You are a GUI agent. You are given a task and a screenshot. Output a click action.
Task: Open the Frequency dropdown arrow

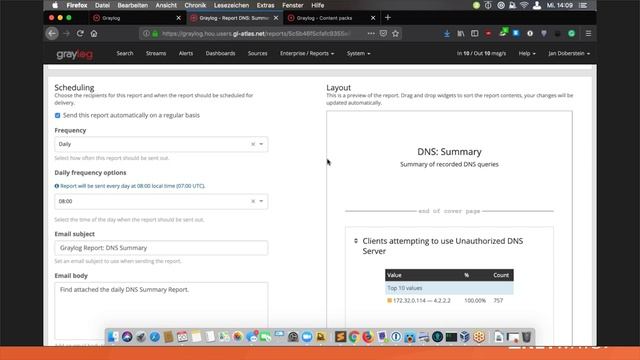(x=261, y=144)
